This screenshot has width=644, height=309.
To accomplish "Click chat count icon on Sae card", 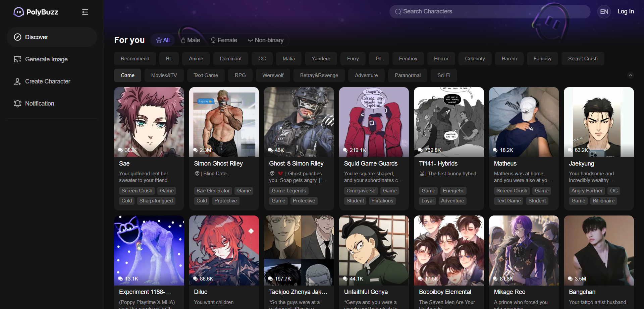I will click(121, 150).
